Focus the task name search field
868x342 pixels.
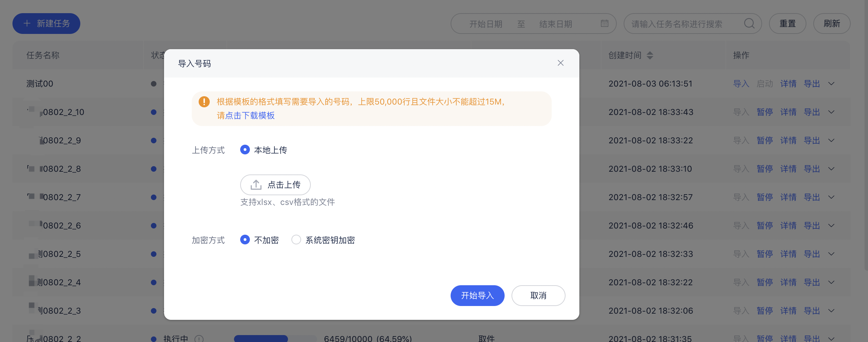pos(693,24)
